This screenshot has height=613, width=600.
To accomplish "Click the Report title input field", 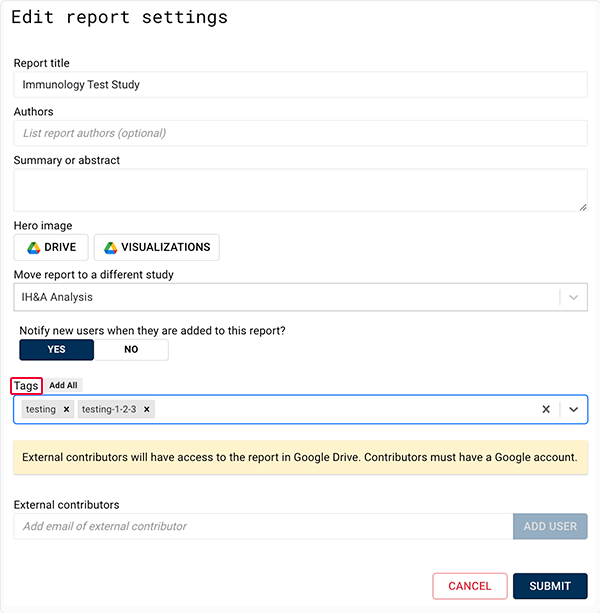I will [x=300, y=85].
